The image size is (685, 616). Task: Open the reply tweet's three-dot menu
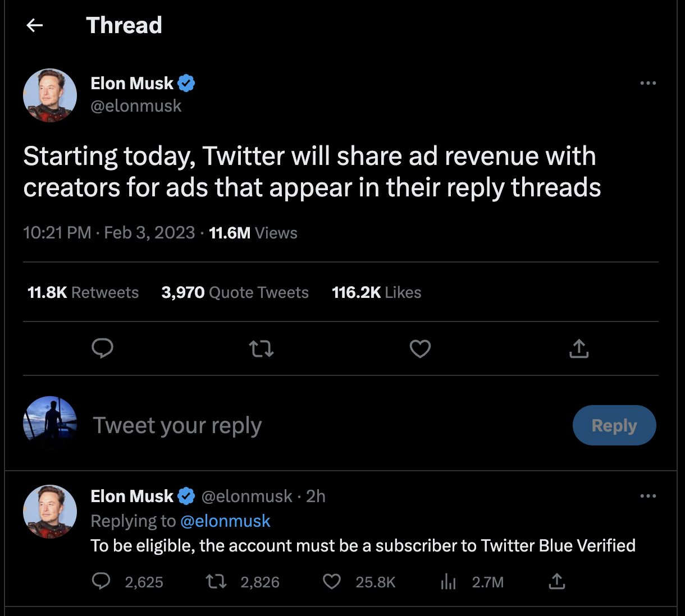click(648, 496)
